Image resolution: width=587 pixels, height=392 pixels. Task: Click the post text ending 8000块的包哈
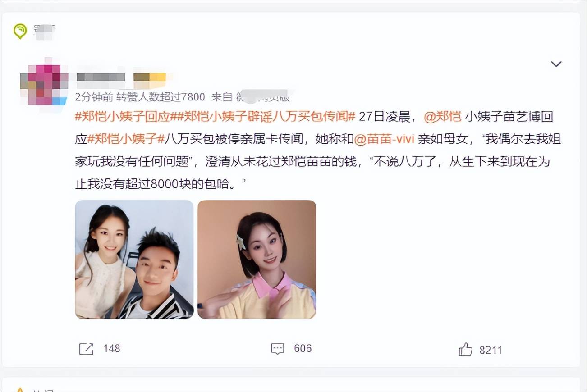click(x=317, y=150)
